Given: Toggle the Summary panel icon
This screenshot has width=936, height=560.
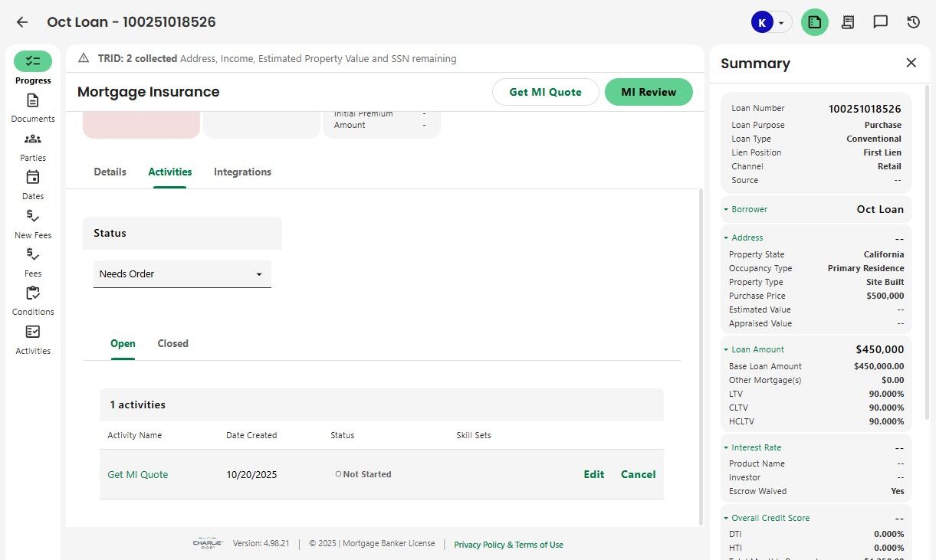Looking at the screenshot, I should 815,22.
